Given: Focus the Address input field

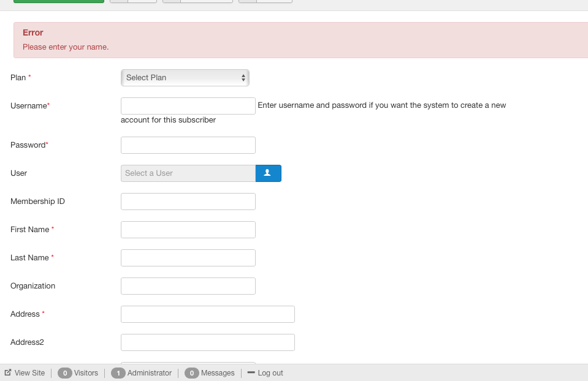Looking at the screenshot, I should 208,314.
